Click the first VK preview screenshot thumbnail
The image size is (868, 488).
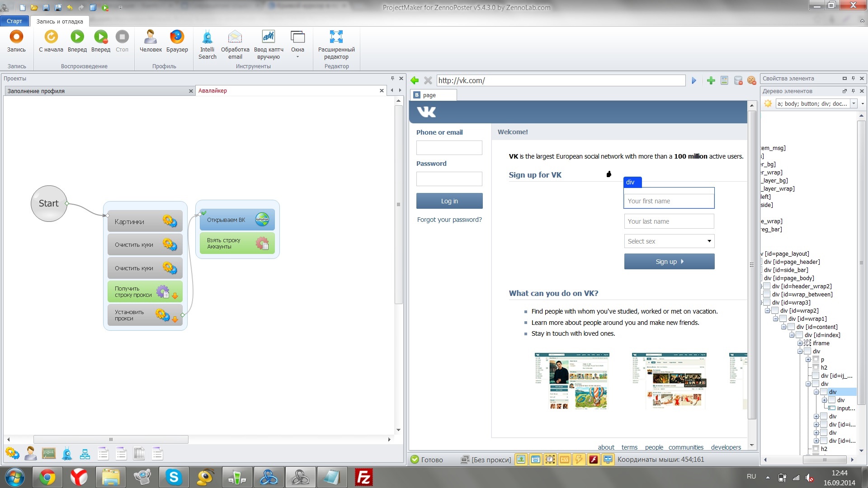point(572,381)
